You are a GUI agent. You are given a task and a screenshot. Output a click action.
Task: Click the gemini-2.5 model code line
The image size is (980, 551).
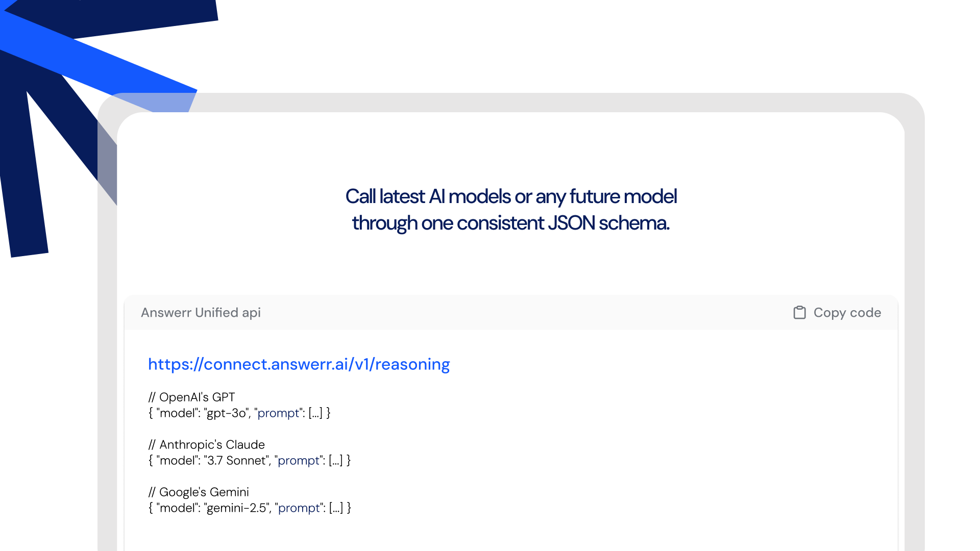(x=250, y=508)
